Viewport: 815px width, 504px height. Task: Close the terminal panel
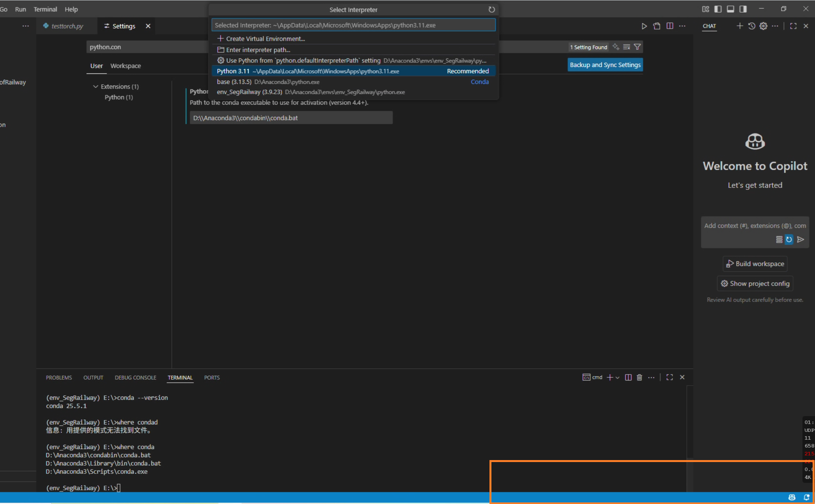pyautogui.click(x=682, y=377)
